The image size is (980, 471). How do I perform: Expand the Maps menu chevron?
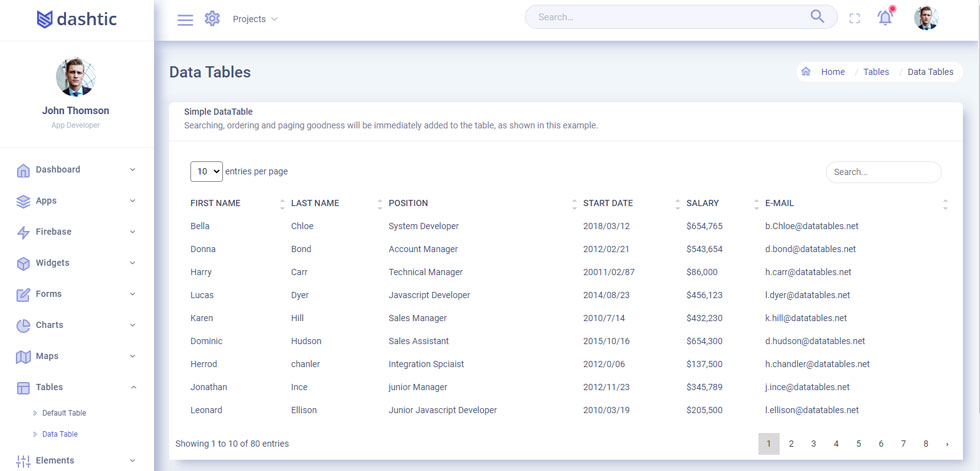coord(132,356)
